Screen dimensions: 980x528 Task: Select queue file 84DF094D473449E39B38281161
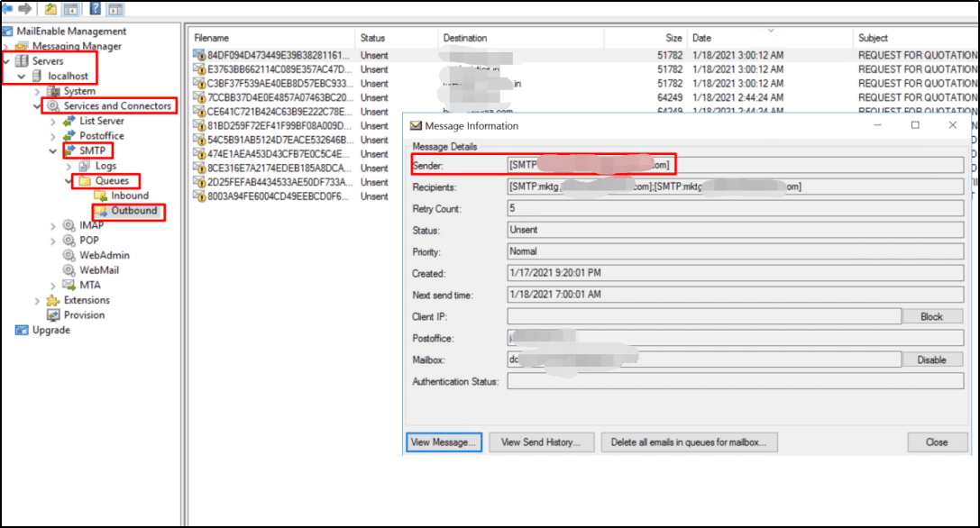tap(278, 55)
